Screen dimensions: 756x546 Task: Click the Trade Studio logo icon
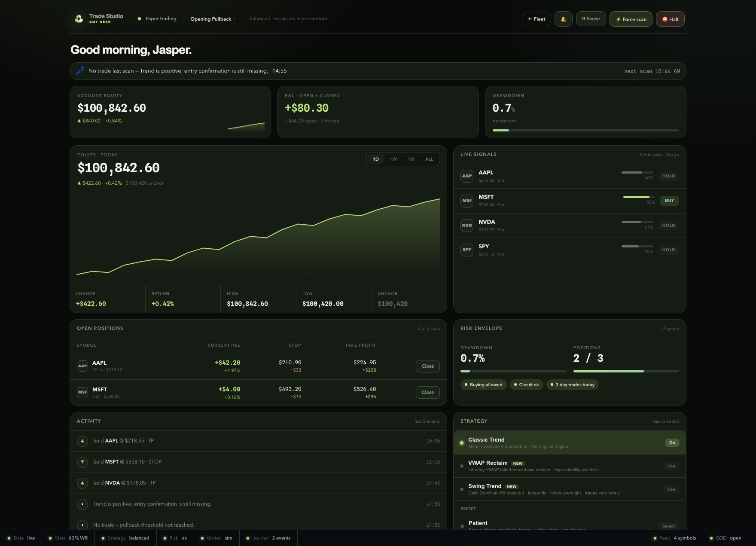pos(79,18)
